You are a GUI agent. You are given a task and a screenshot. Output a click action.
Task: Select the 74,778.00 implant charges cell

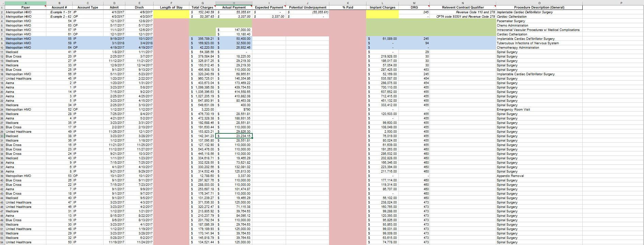[382, 242]
